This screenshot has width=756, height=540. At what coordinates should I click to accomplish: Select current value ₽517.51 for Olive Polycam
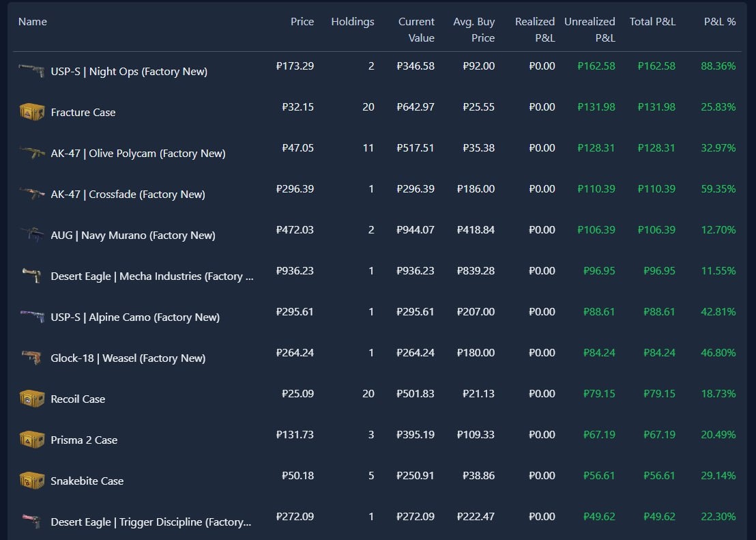click(x=415, y=148)
